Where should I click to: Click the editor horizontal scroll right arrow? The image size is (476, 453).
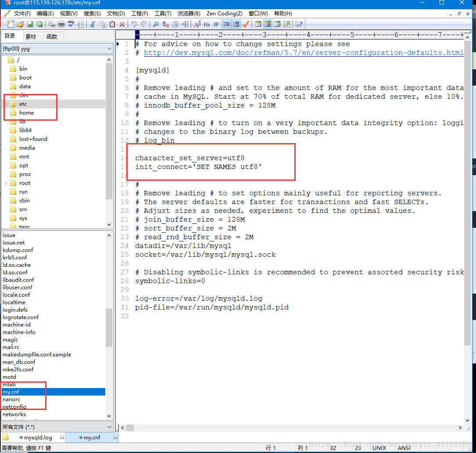(x=460, y=428)
